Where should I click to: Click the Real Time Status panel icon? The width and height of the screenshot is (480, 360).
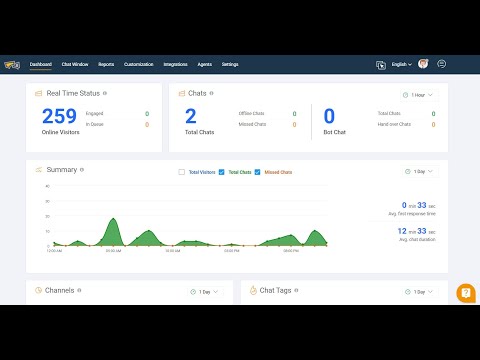[39, 93]
